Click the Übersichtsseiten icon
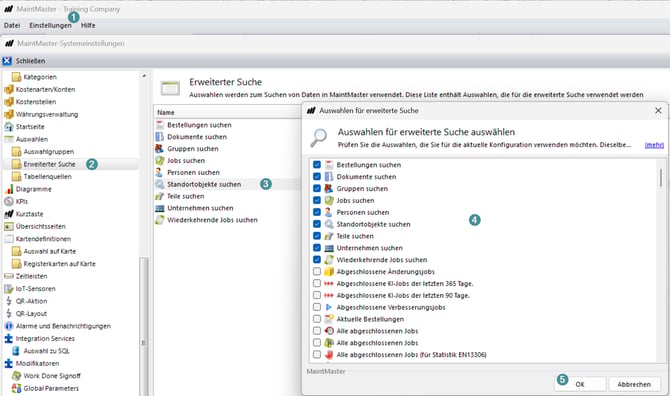The height and width of the screenshot is (396, 670). pyautogui.click(x=9, y=226)
